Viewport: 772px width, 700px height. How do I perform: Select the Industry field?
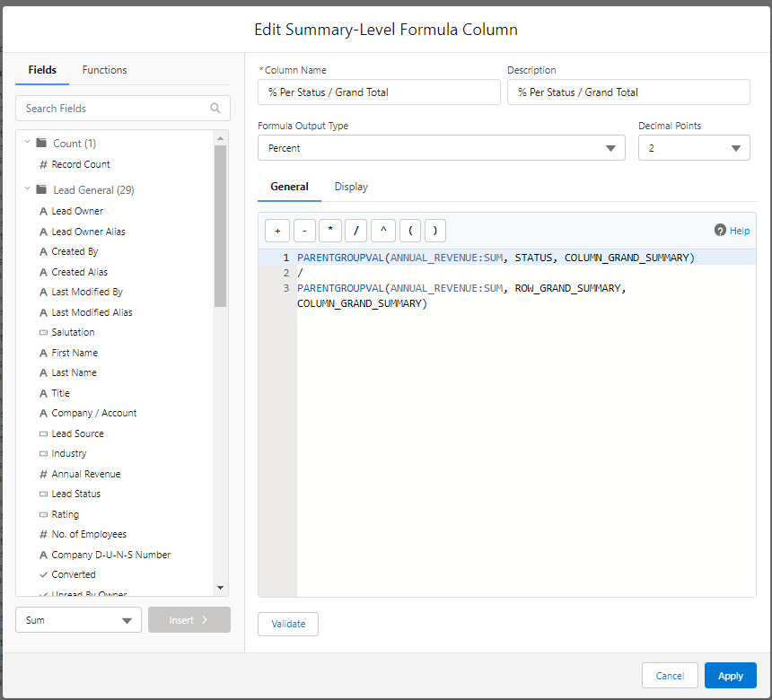[68, 453]
